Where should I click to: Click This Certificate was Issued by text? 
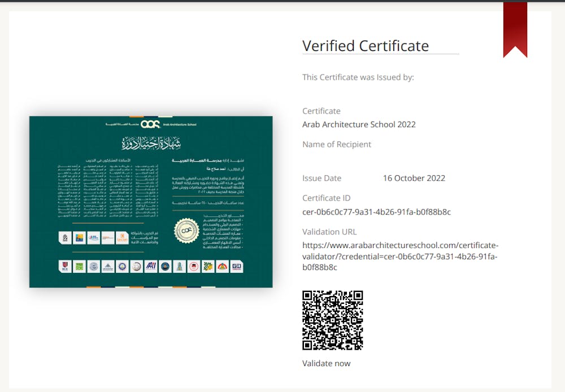click(x=358, y=77)
